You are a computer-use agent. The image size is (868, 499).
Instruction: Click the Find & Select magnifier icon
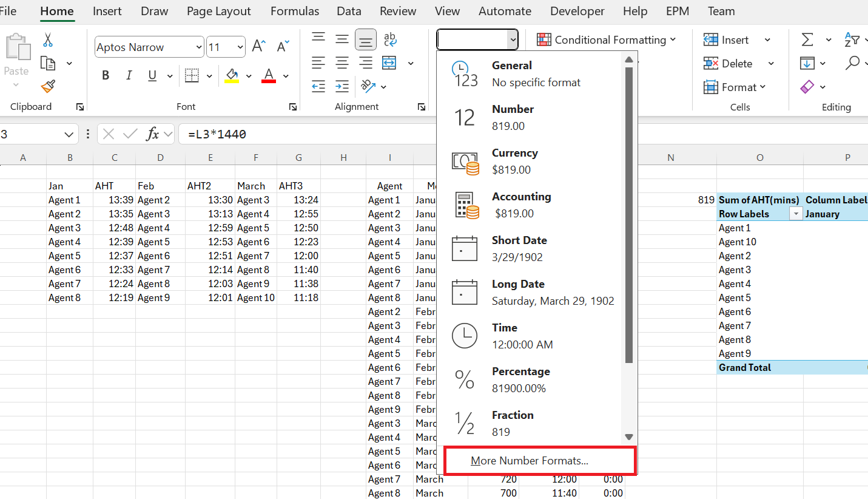(853, 63)
